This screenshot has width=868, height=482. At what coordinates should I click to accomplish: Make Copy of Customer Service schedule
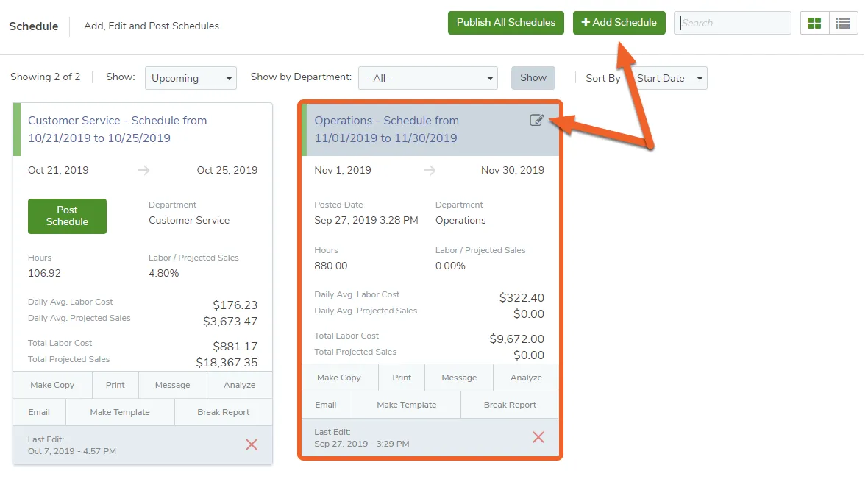[52, 385]
